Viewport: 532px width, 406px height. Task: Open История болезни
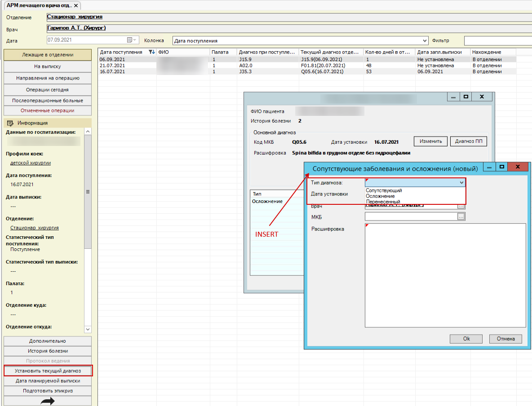[x=48, y=351]
